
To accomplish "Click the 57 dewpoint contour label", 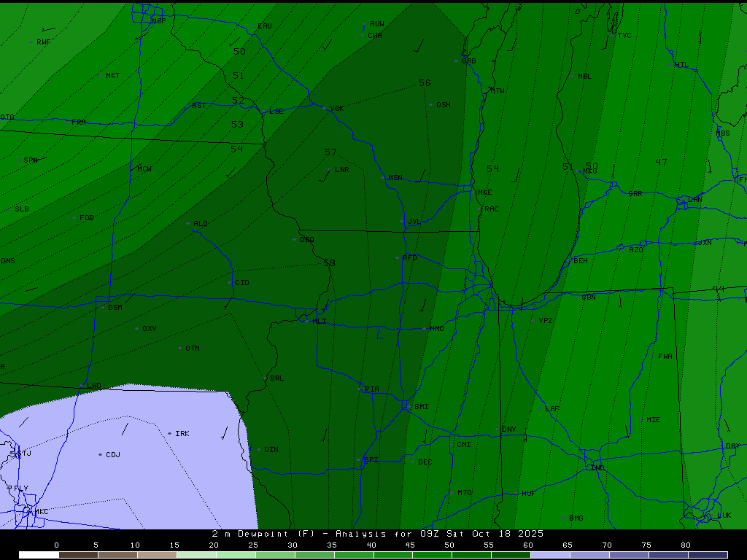I will click(330, 152).
